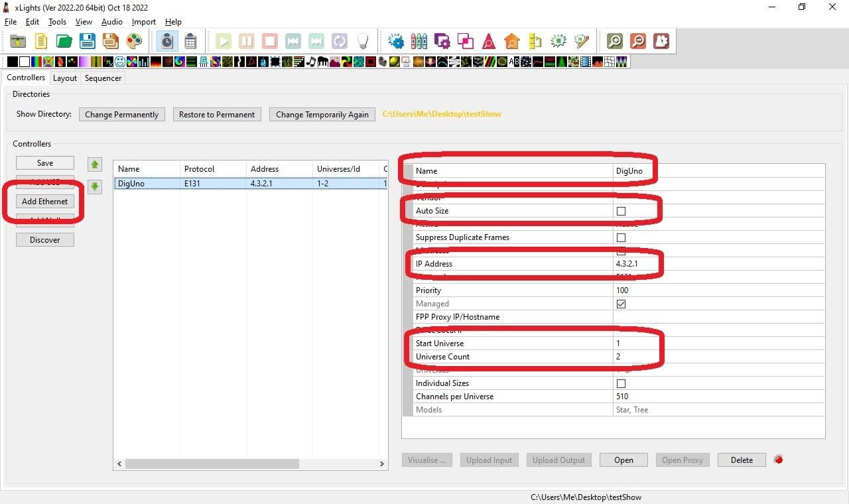Click the zoom in magnifier icon
This screenshot has height=504, width=849.
tap(615, 41)
